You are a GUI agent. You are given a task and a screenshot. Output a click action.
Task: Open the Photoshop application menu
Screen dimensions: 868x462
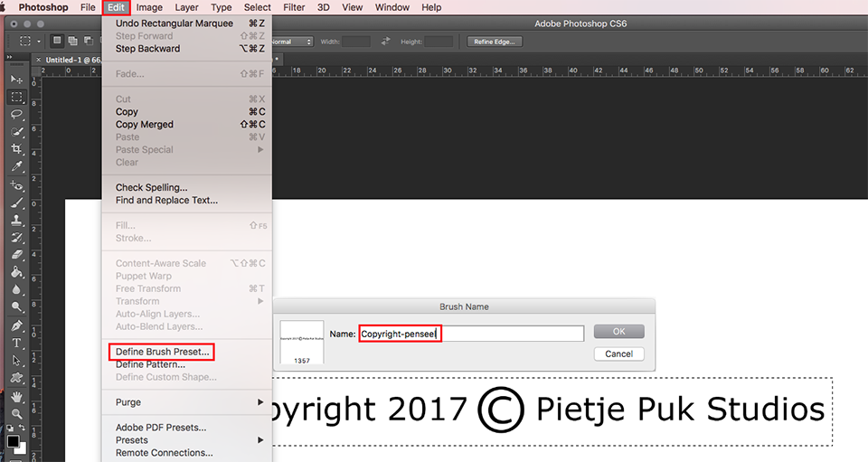click(43, 7)
